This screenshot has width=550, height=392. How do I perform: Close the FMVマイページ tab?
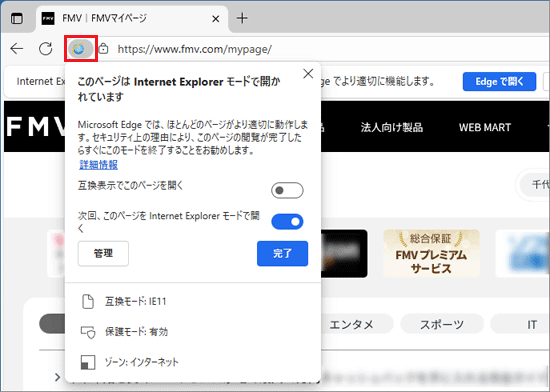(216, 19)
